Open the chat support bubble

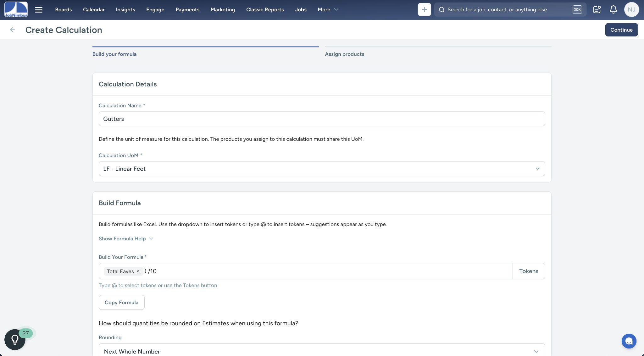click(629, 341)
